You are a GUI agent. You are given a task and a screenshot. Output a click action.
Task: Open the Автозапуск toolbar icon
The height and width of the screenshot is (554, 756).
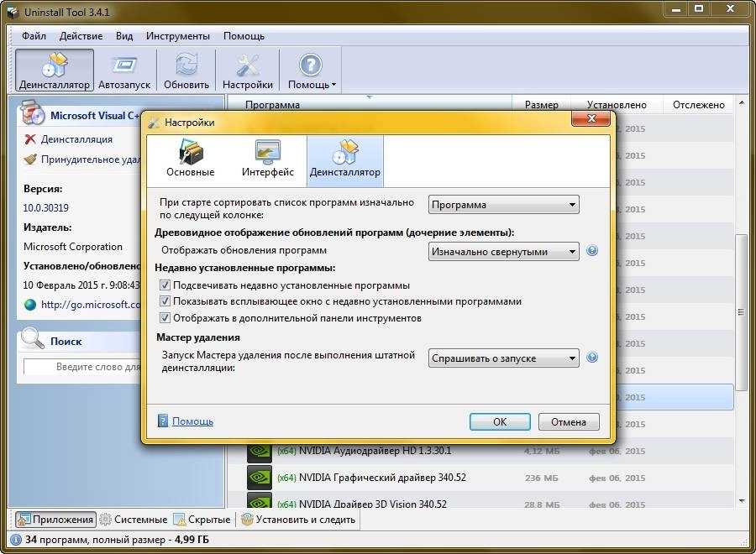(x=124, y=65)
